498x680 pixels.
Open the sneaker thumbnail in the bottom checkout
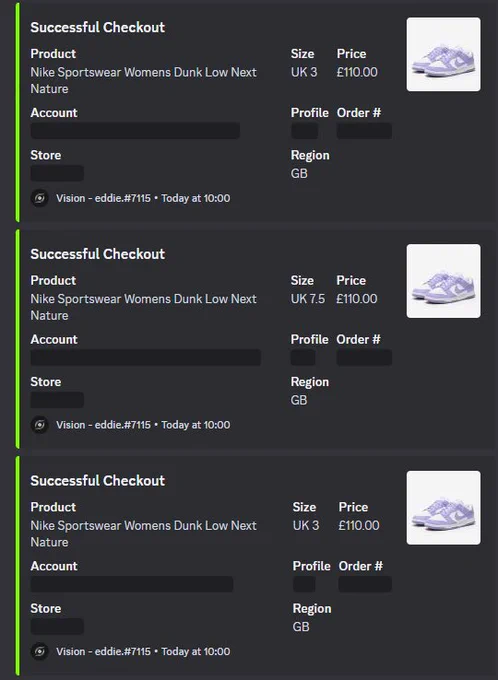[443, 508]
